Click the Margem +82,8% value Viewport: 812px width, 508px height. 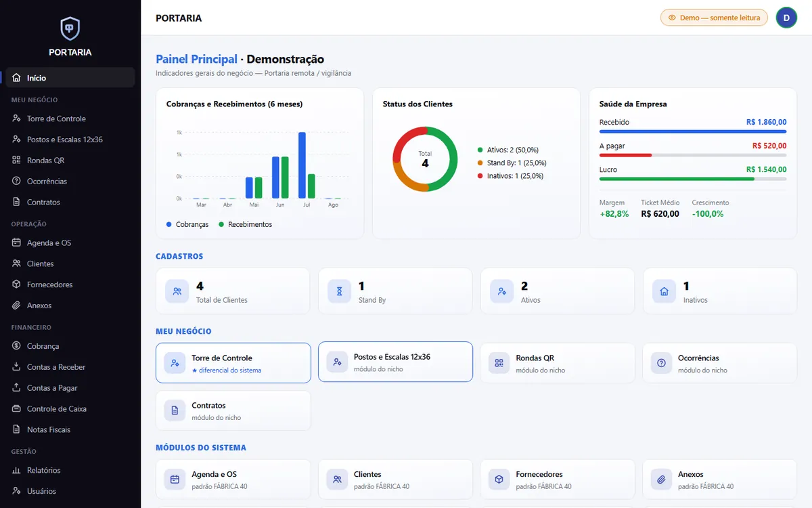614,214
